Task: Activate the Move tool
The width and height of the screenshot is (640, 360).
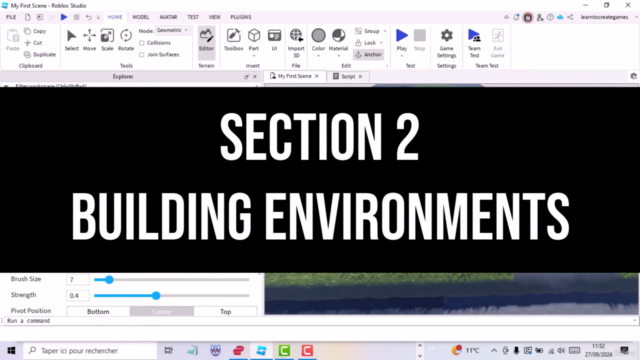Action: pyautogui.click(x=89, y=40)
